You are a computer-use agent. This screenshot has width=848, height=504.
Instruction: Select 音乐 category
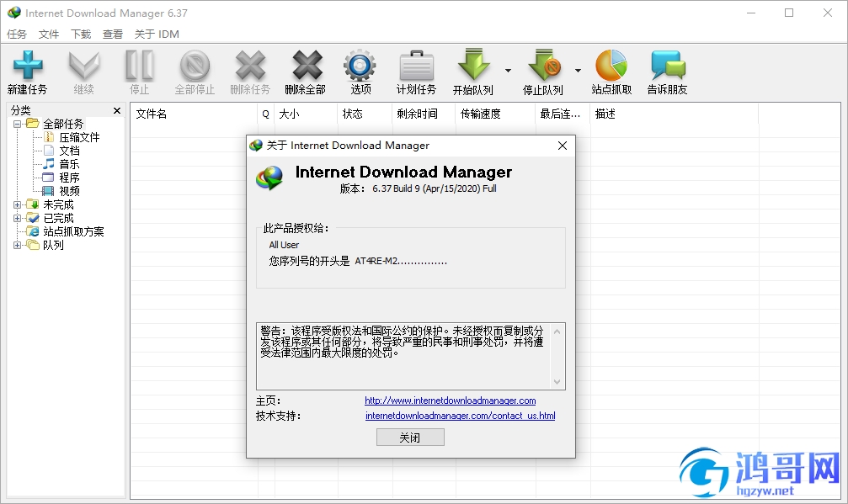(x=69, y=164)
